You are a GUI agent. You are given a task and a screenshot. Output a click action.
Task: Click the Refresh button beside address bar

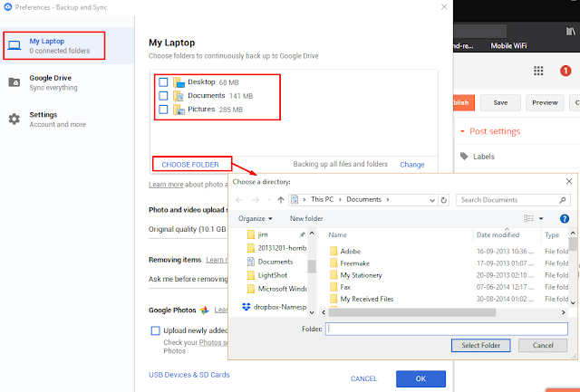click(444, 200)
